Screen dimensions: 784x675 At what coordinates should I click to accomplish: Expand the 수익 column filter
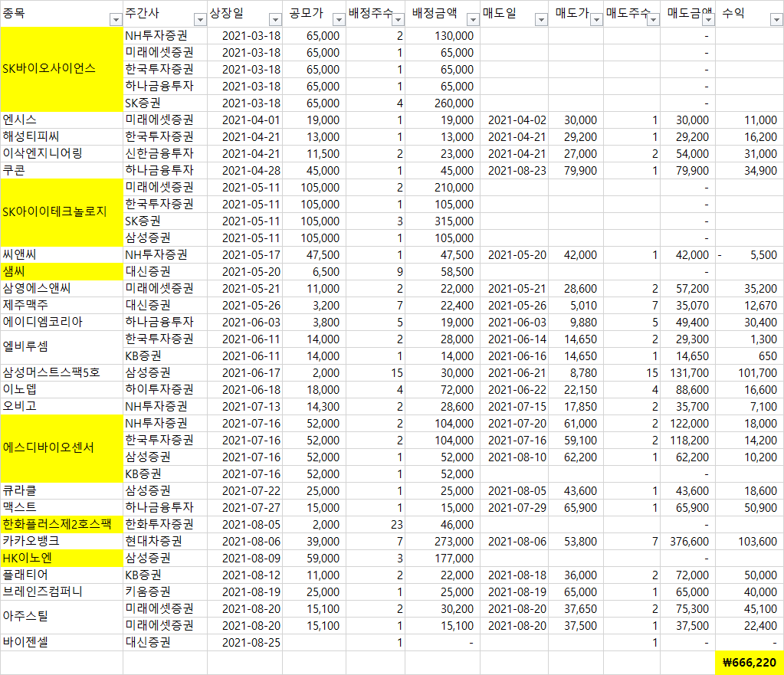point(776,20)
